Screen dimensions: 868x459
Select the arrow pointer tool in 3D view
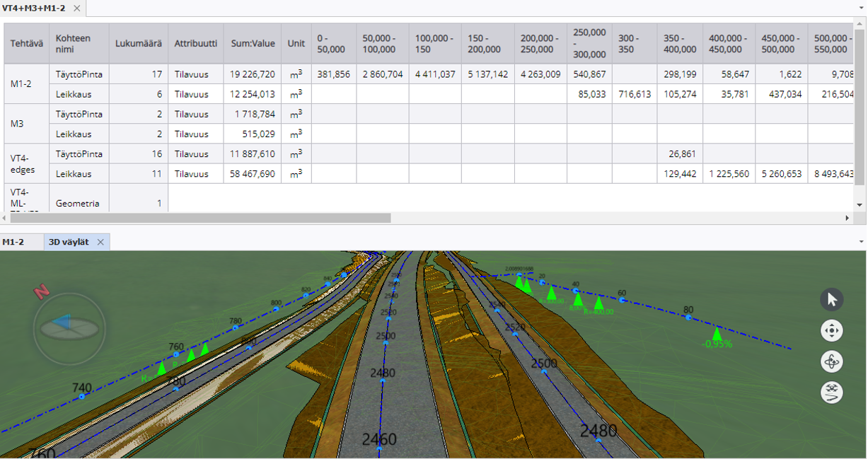click(831, 300)
